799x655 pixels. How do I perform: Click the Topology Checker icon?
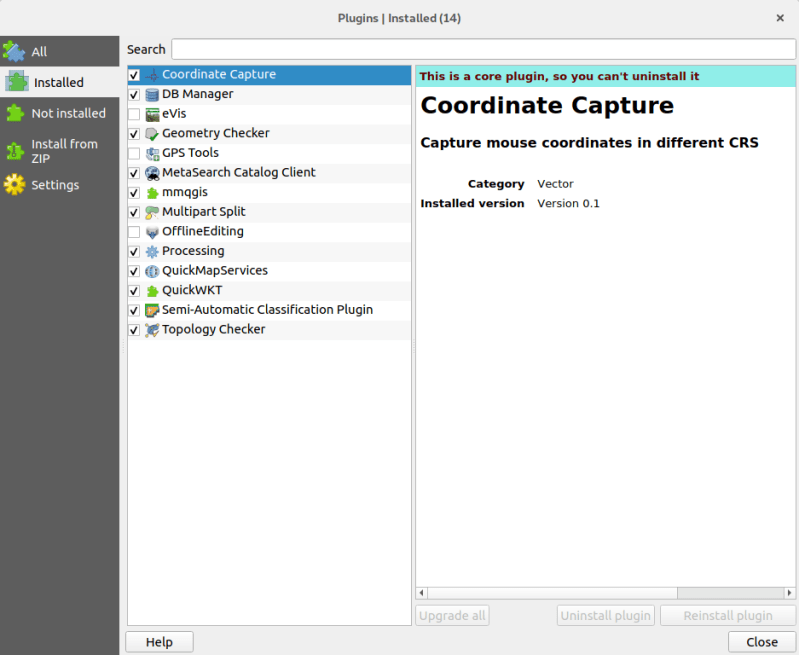point(152,330)
